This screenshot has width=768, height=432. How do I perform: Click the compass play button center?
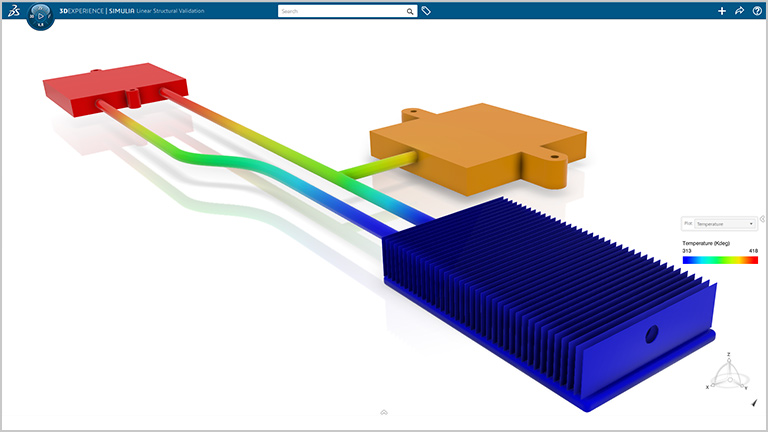click(40, 16)
